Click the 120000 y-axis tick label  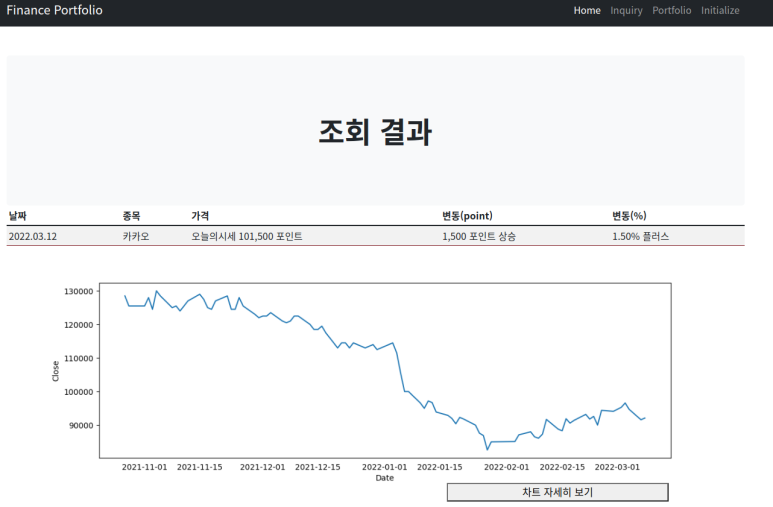click(78, 325)
